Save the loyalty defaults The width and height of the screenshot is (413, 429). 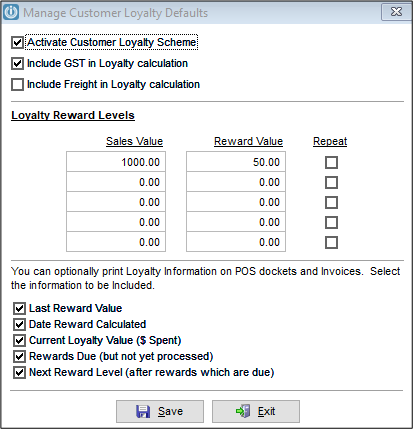click(160, 412)
